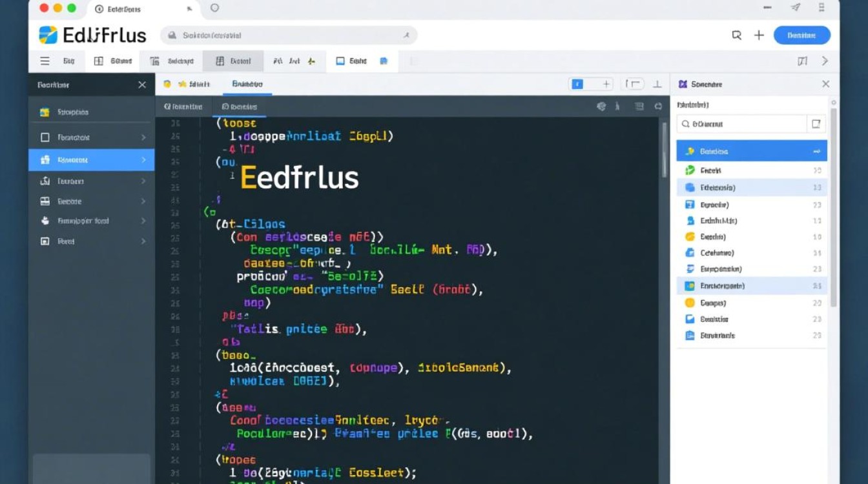Click the yellow badge icon beside first editor tab

[167, 84]
